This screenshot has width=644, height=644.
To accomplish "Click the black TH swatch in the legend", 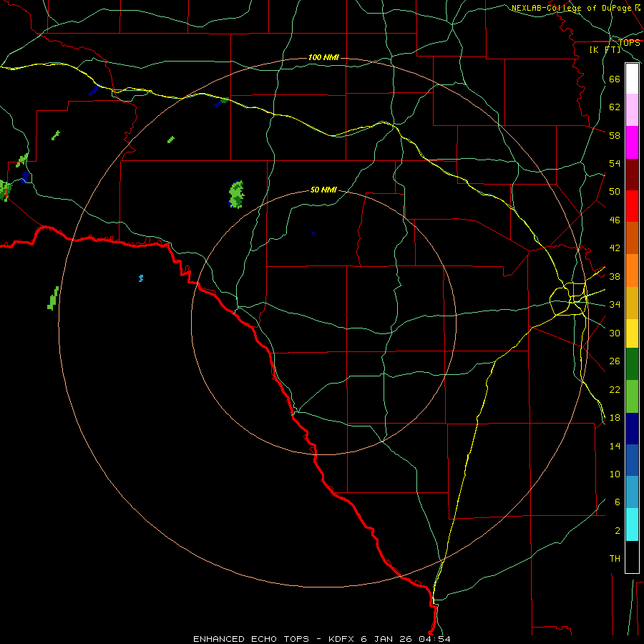I will pos(632,557).
